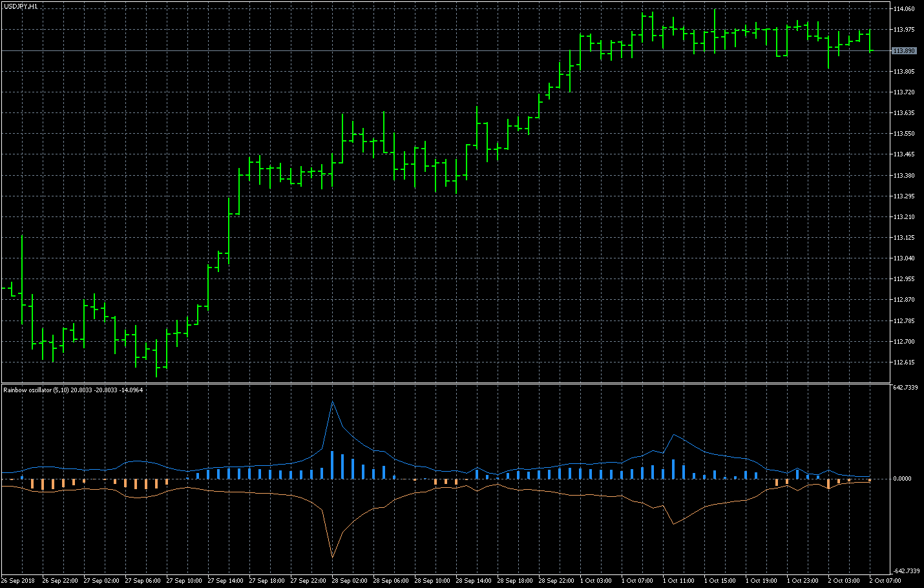Click the 27 Sep 14:00 time label
This screenshot has height=588, width=924.
226,581
